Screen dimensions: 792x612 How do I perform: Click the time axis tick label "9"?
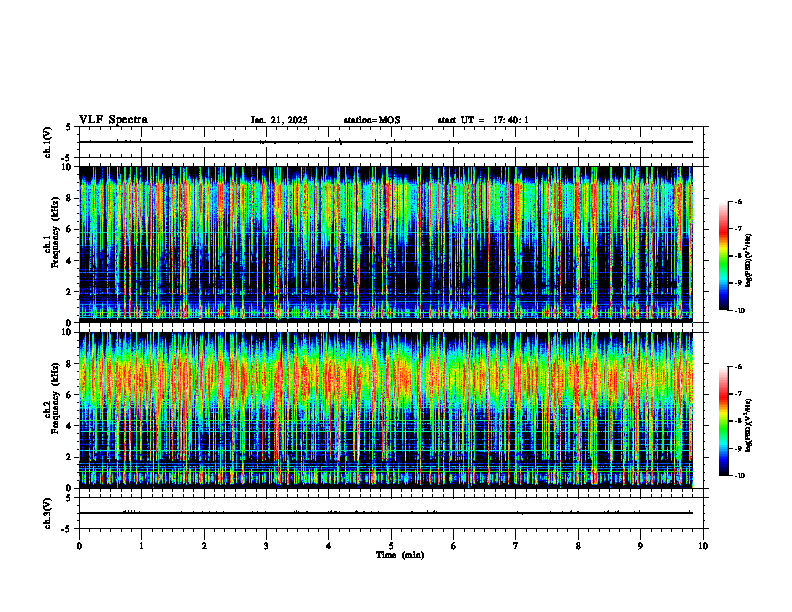(640, 546)
